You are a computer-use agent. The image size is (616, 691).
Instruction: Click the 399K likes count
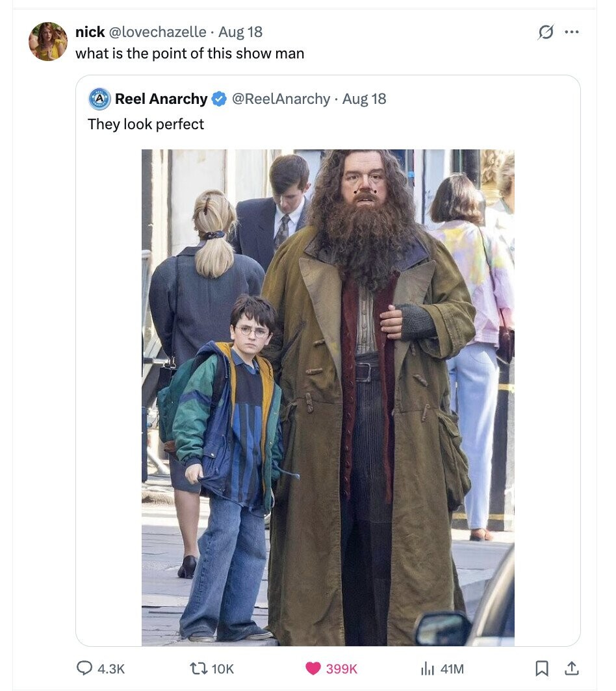click(x=341, y=668)
